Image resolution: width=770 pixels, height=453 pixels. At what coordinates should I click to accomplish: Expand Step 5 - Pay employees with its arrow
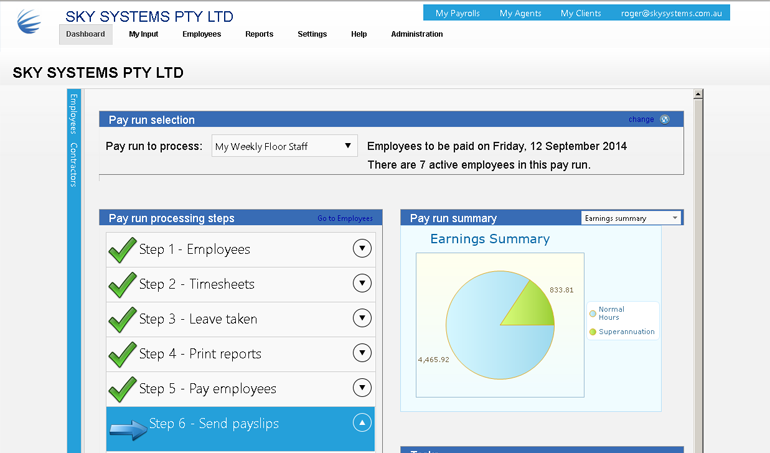click(362, 388)
